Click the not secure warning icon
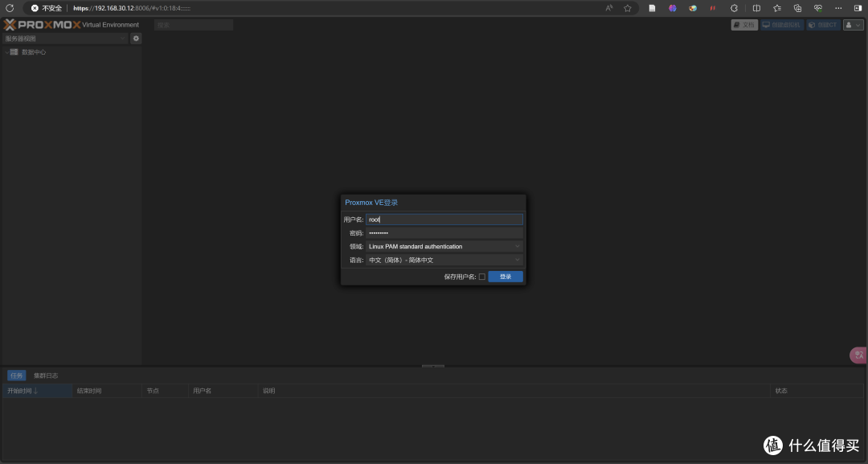Image resolution: width=868 pixels, height=464 pixels. coord(35,8)
